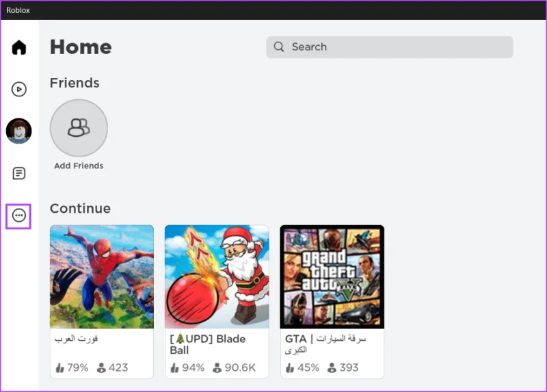Open the Spider-Man game thumbnail

[x=102, y=277]
